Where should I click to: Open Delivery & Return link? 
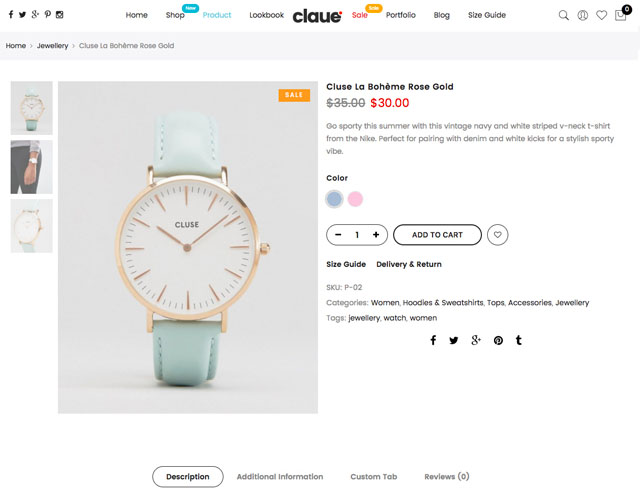point(409,264)
